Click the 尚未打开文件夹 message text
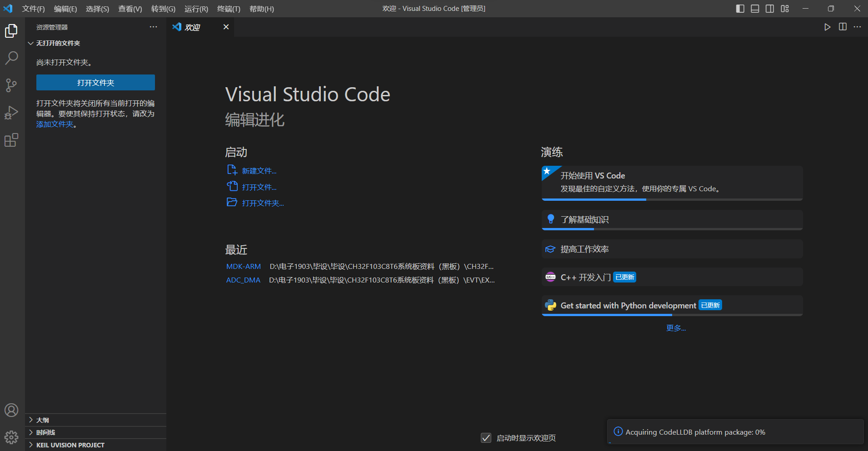 click(64, 62)
